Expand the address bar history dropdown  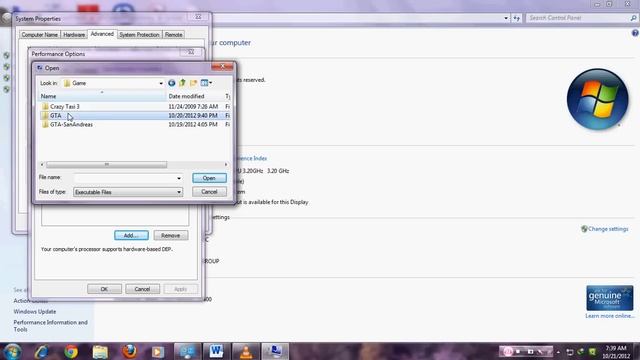coord(506,18)
